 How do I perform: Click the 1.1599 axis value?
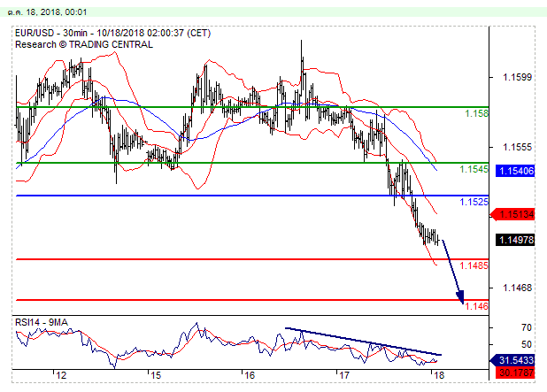coord(517,77)
